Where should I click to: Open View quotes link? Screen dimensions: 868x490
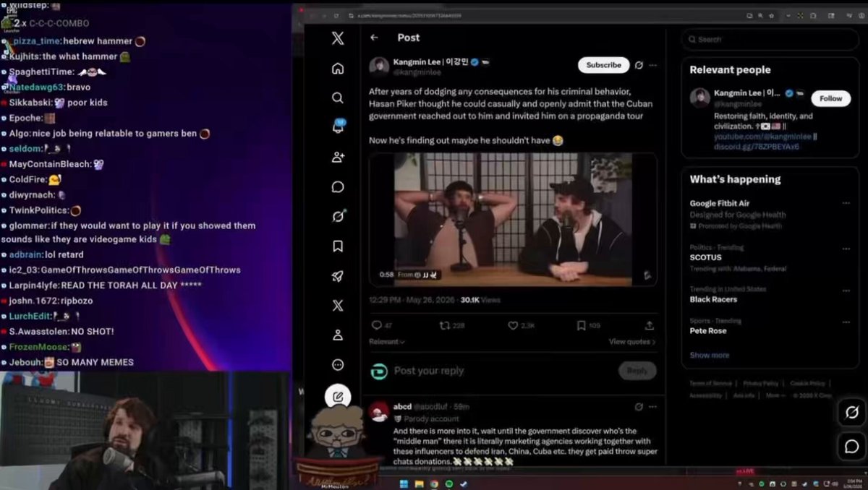coord(632,342)
